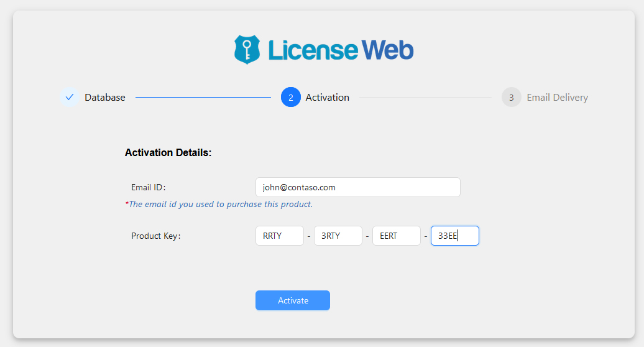Click the License Web logo text

pos(341,50)
